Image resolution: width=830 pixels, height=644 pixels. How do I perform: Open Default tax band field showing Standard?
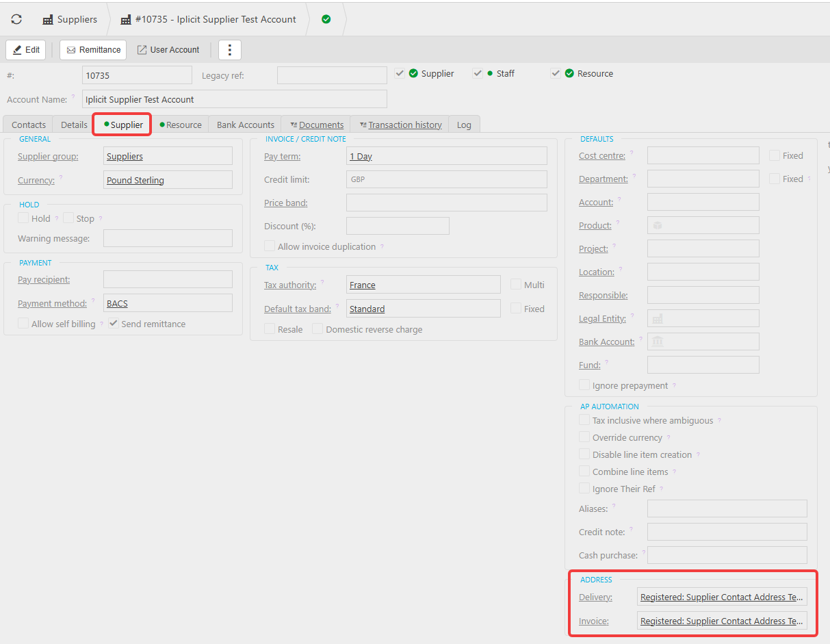coord(424,309)
